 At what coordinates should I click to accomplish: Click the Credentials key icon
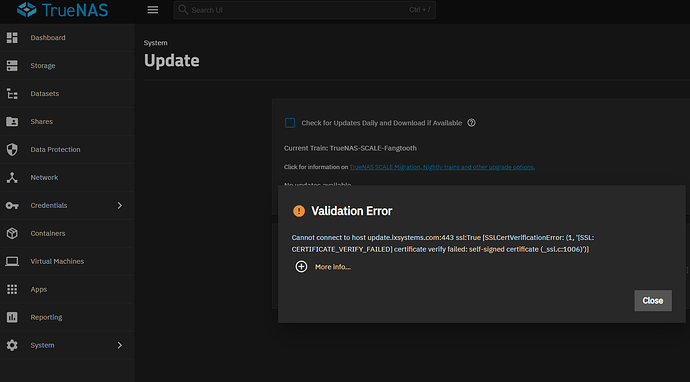(x=12, y=206)
